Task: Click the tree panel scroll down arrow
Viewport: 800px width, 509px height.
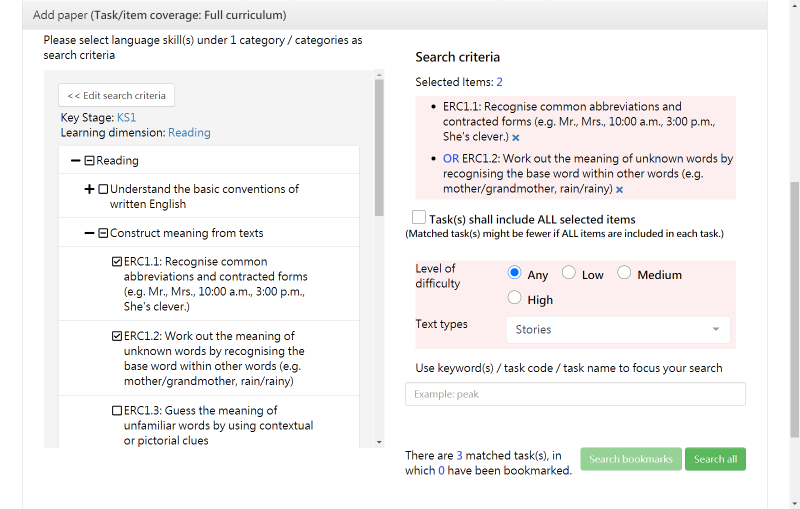Action: pos(379,441)
